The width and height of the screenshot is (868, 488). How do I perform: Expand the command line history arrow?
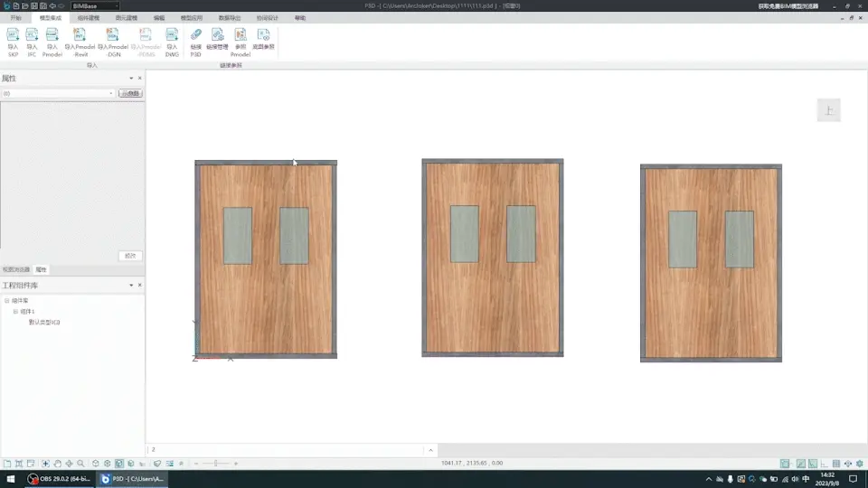430,450
